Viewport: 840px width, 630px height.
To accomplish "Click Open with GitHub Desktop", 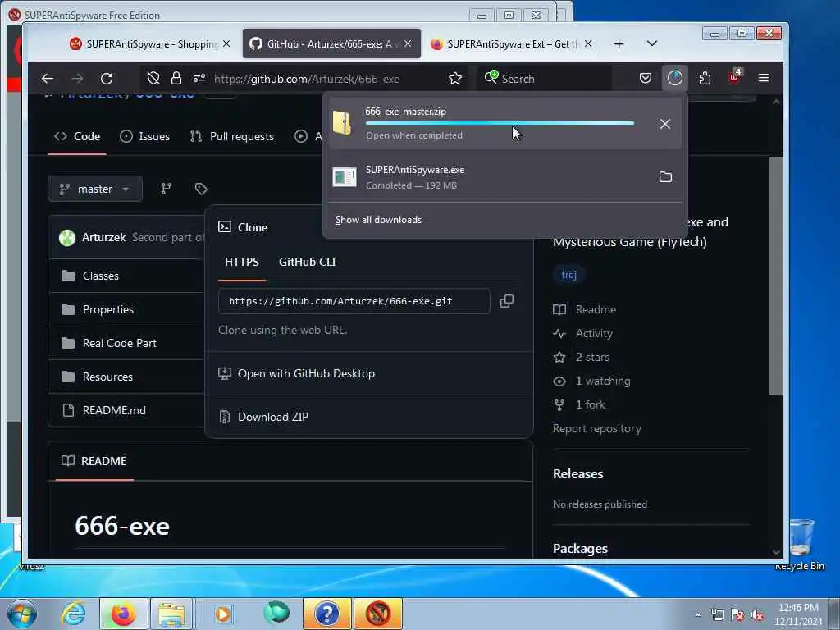I will pyautogui.click(x=306, y=373).
